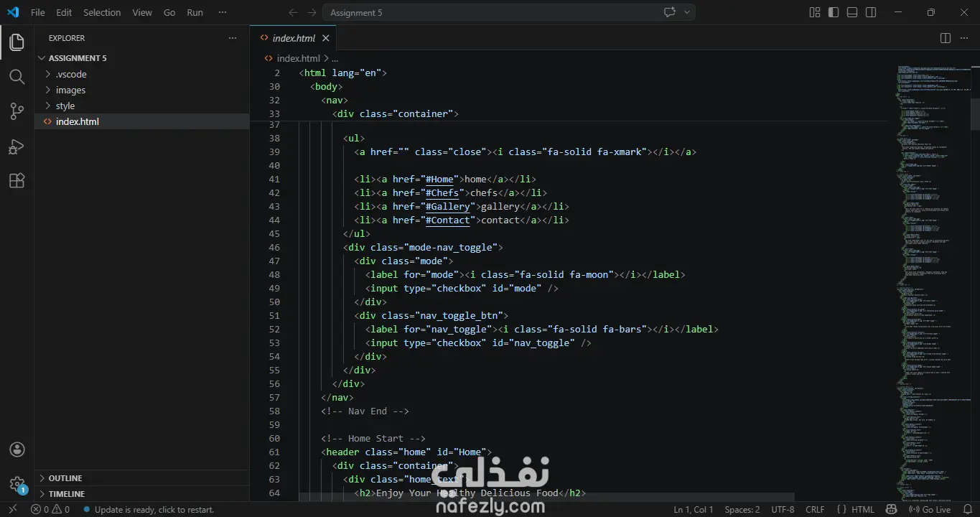This screenshot has width=980, height=517.
Task: Open the Search view icon
Action: click(x=17, y=77)
